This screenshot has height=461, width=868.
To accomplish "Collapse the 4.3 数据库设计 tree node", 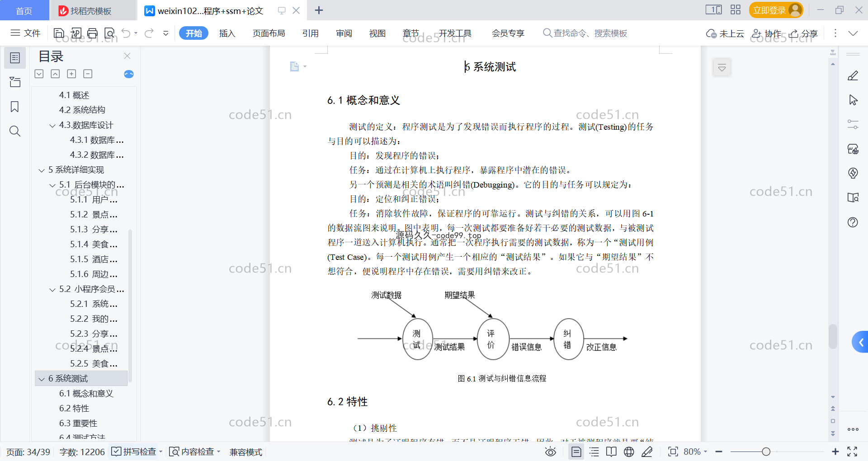I will (x=52, y=126).
